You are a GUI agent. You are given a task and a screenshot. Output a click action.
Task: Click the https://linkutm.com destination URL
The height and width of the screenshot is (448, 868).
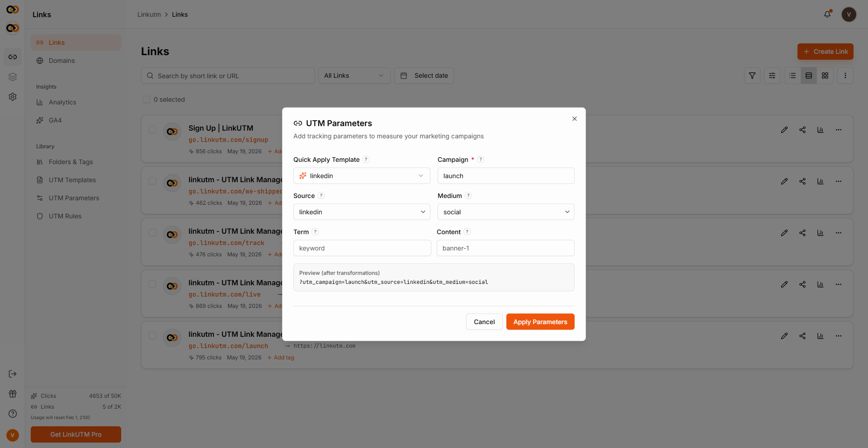click(x=325, y=346)
